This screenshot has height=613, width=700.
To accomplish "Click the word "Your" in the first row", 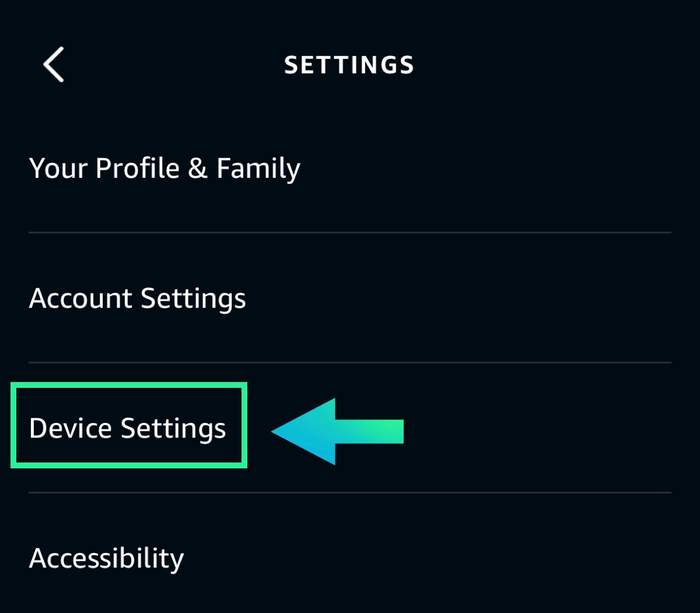I will pos(58,169).
